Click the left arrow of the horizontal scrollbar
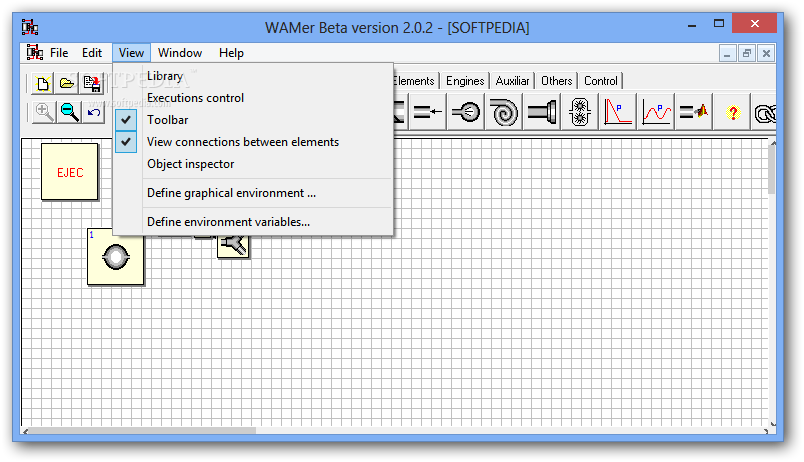The width and height of the screenshot is (804, 462). tap(25, 431)
